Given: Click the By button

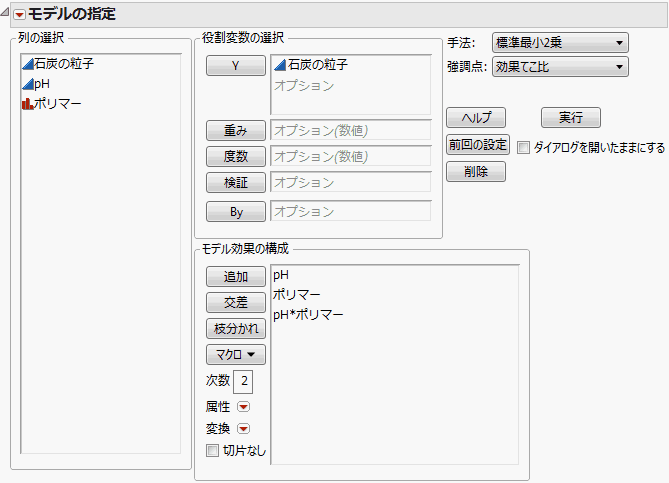Looking at the screenshot, I should tap(236, 212).
